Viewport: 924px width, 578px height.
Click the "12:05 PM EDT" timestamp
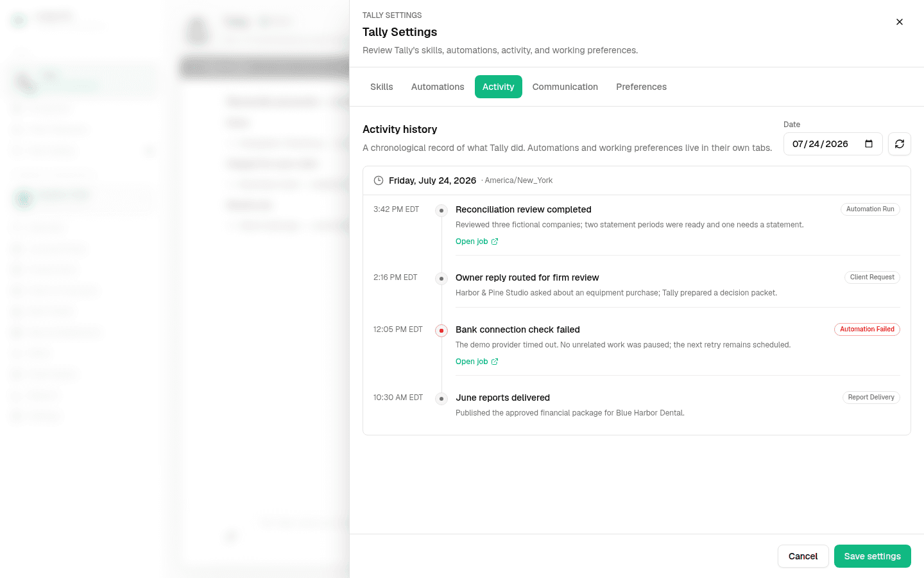[x=398, y=329]
